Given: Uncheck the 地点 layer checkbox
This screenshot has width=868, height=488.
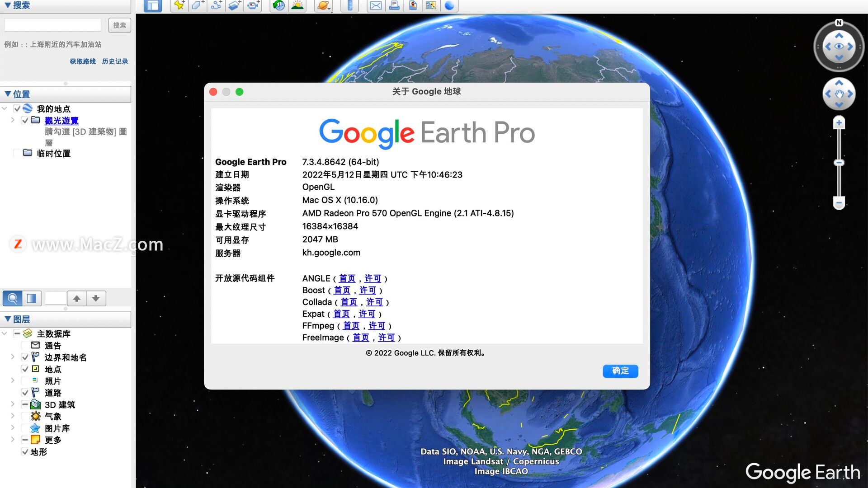Looking at the screenshot, I should (x=25, y=369).
